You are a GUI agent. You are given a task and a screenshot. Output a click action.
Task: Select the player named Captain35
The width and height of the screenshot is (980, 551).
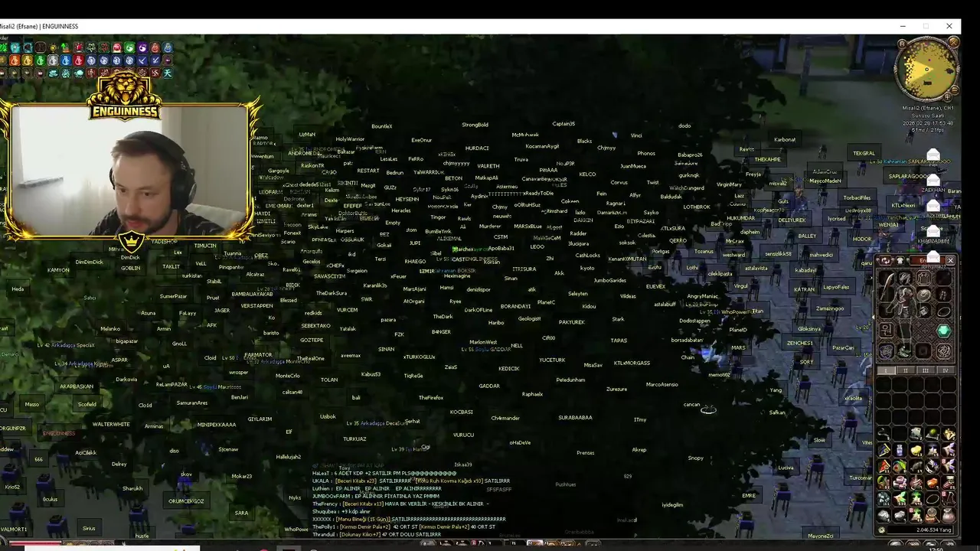(x=563, y=123)
